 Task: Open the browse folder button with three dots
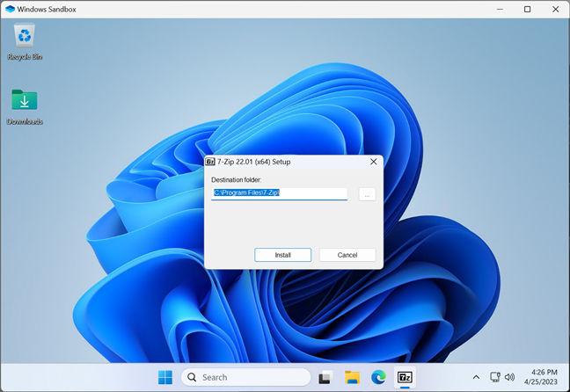tap(367, 194)
